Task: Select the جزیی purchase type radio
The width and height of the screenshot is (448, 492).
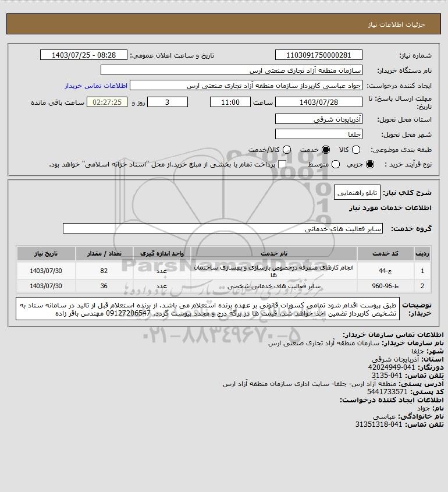Action: click(x=370, y=164)
